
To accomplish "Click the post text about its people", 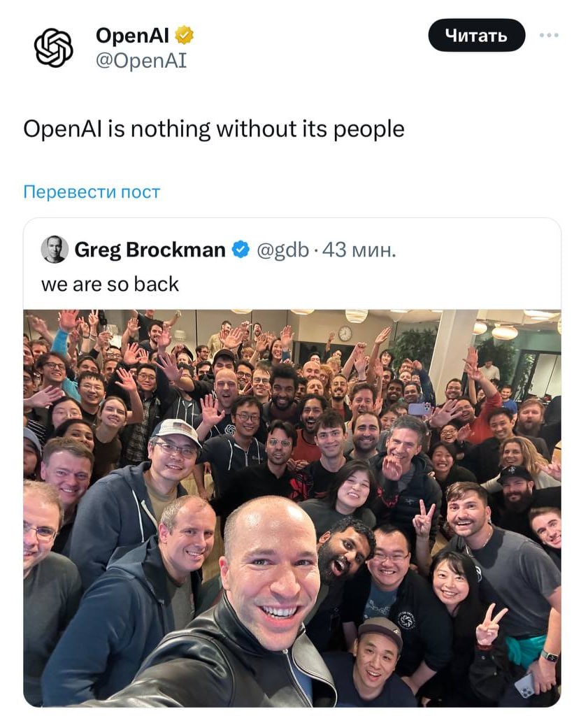I will pyautogui.click(x=213, y=129).
